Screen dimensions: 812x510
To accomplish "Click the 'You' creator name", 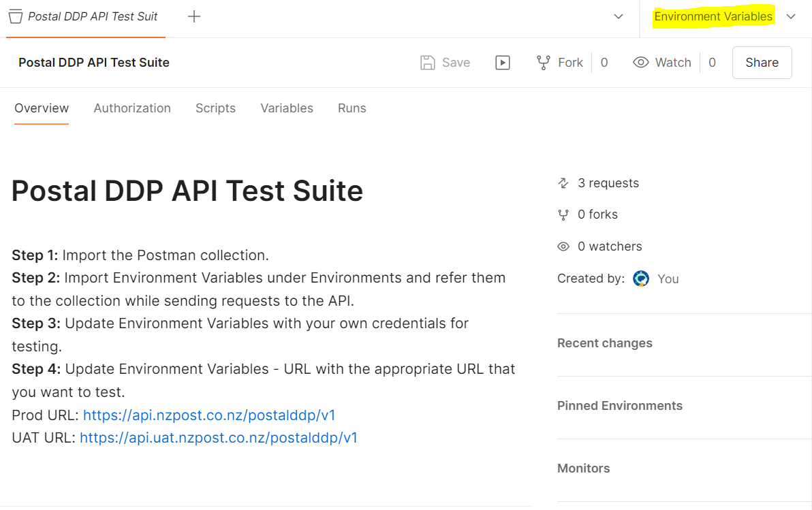I will point(668,279).
